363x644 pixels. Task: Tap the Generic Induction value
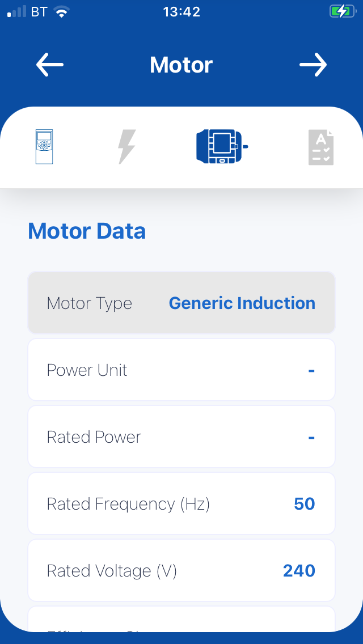point(242,303)
